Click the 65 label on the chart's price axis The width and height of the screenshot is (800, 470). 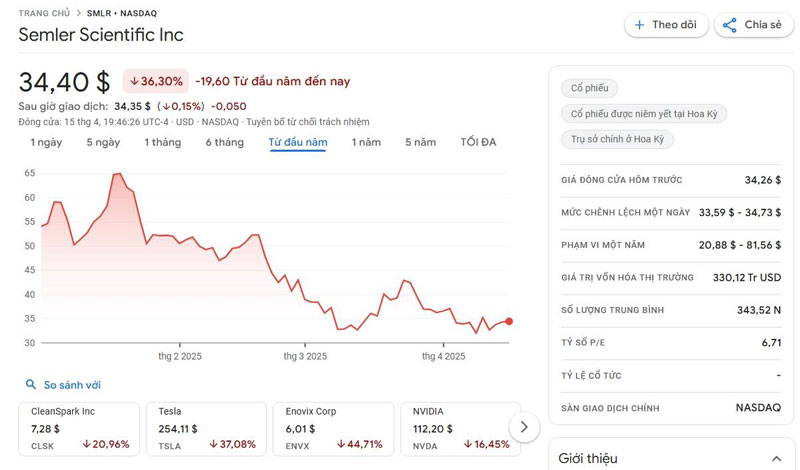coord(30,173)
